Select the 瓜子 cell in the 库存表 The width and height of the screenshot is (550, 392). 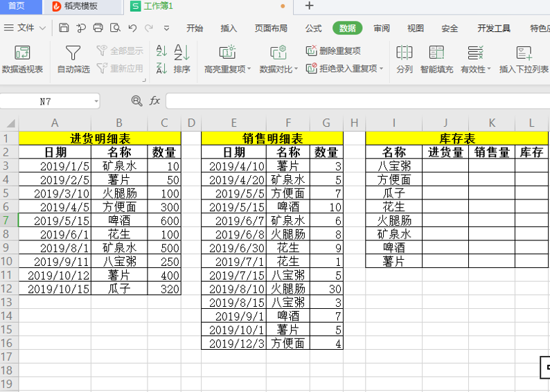(394, 193)
